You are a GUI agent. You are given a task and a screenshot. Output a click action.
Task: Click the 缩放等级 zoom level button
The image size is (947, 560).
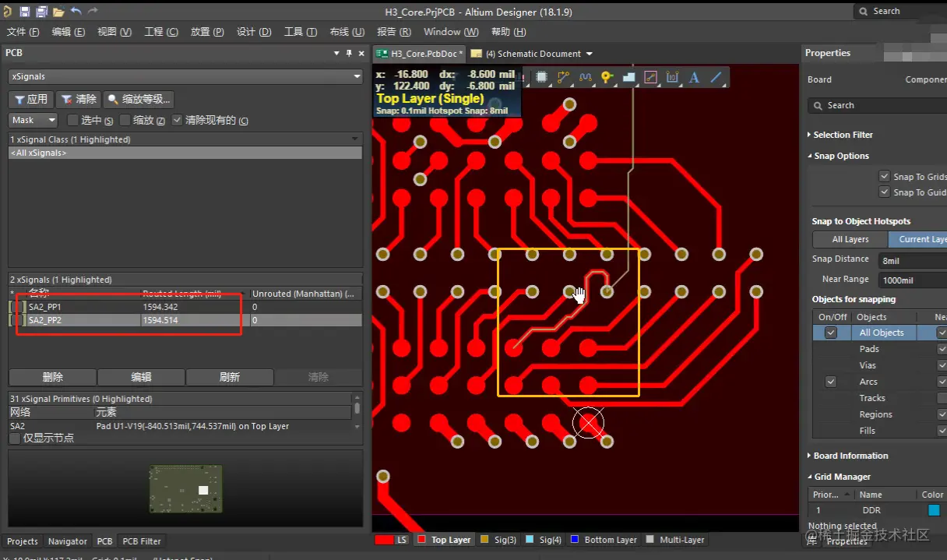pyautogui.click(x=139, y=99)
